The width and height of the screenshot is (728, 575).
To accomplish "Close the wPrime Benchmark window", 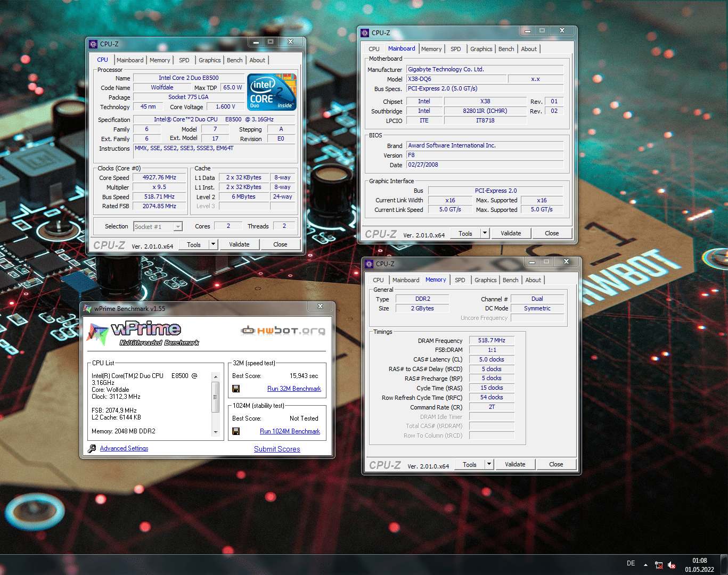I will coord(320,307).
